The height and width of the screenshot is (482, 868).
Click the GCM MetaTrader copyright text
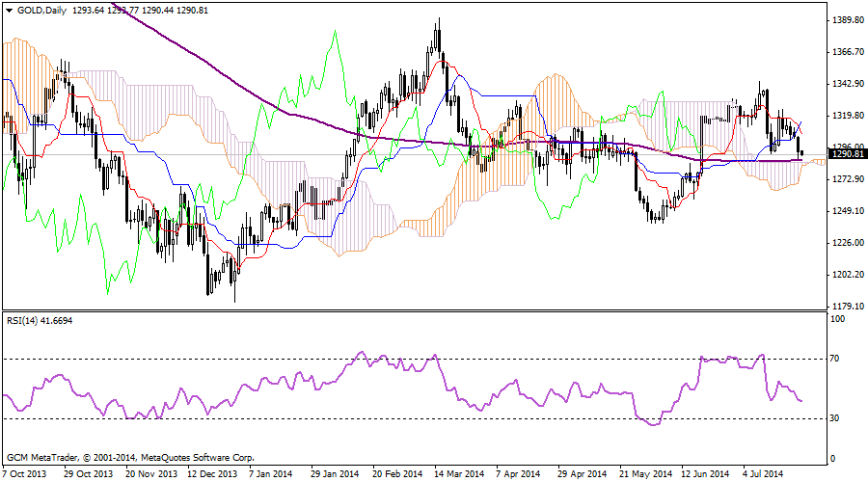coord(130,458)
